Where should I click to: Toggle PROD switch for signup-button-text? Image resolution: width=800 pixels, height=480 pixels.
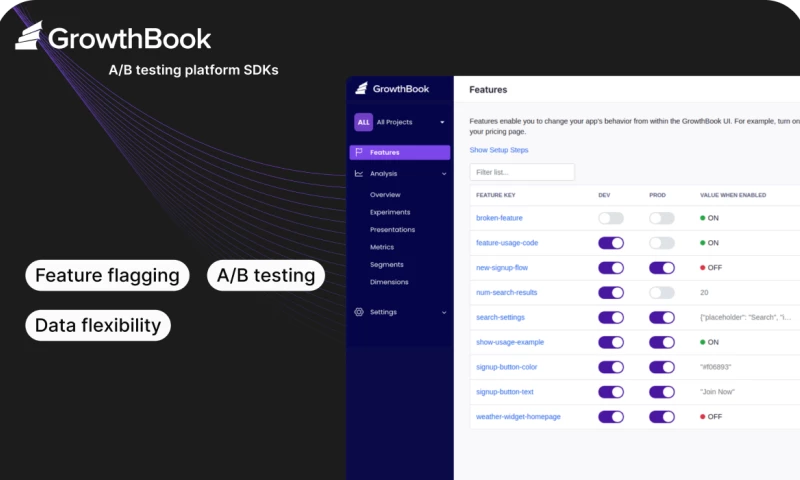point(662,392)
